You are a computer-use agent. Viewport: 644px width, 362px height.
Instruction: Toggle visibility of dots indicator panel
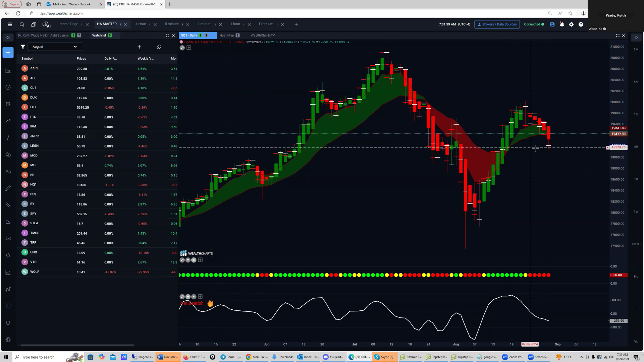(x=182, y=260)
